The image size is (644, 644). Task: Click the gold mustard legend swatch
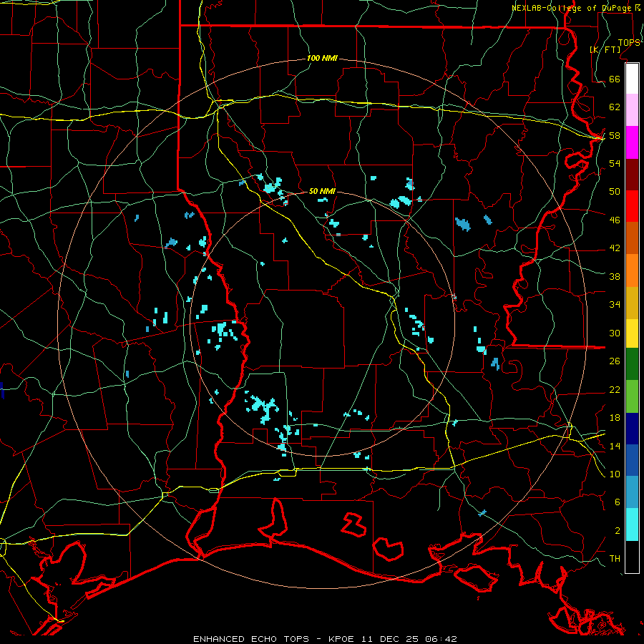click(x=632, y=303)
